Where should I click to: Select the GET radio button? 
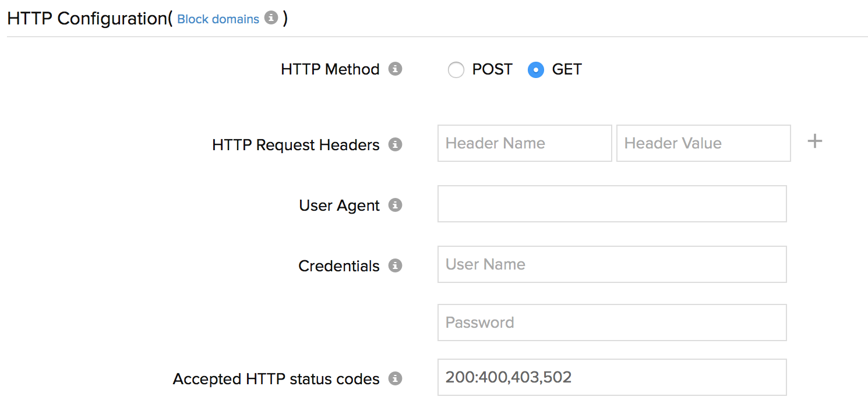[x=536, y=69]
